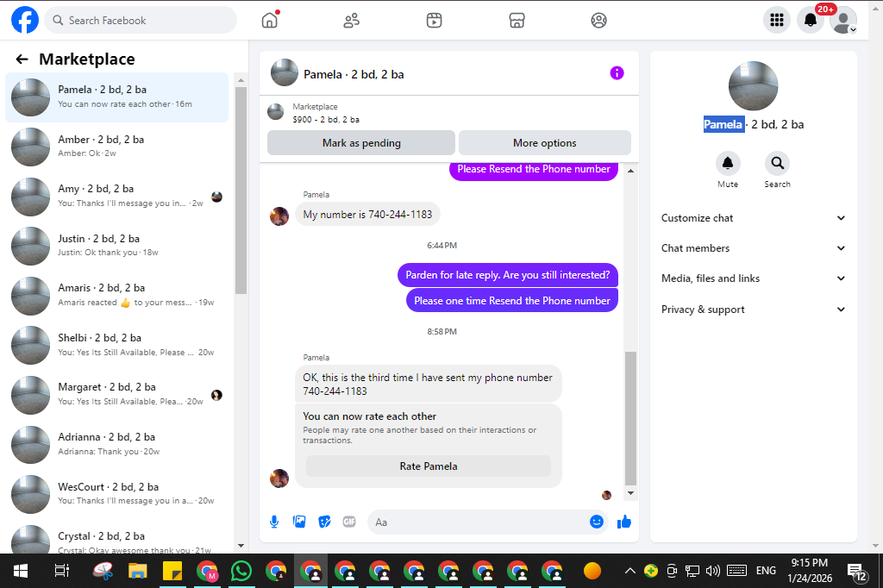Expand Media, files and links section
Viewport: 883px width, 588px height.
coord(753,278)
